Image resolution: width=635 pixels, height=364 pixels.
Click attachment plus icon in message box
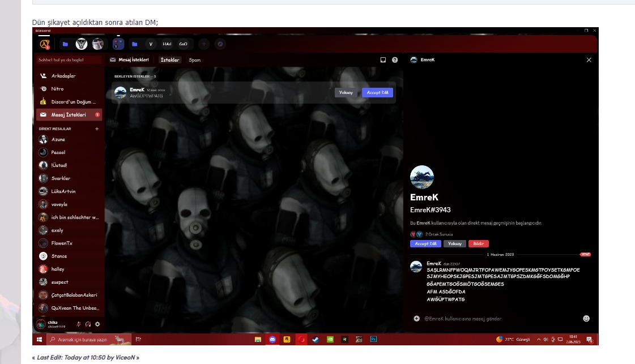[416, 319]
